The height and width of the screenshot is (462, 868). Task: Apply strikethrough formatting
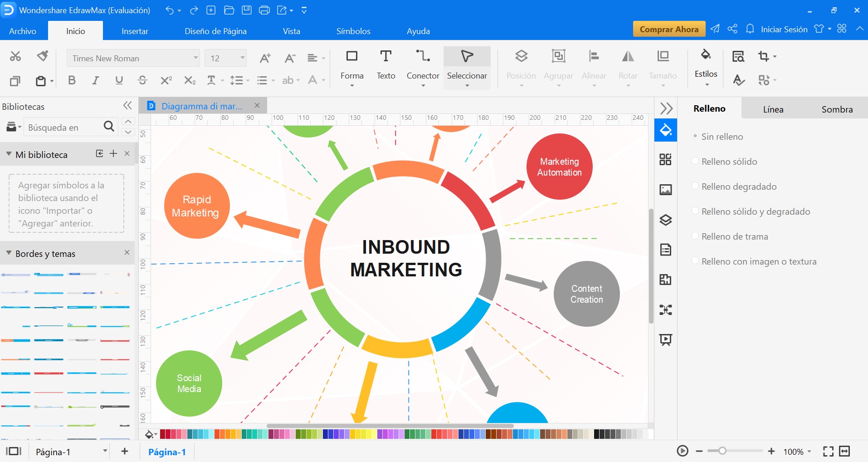pyautogui.click(x=142, y=80)
